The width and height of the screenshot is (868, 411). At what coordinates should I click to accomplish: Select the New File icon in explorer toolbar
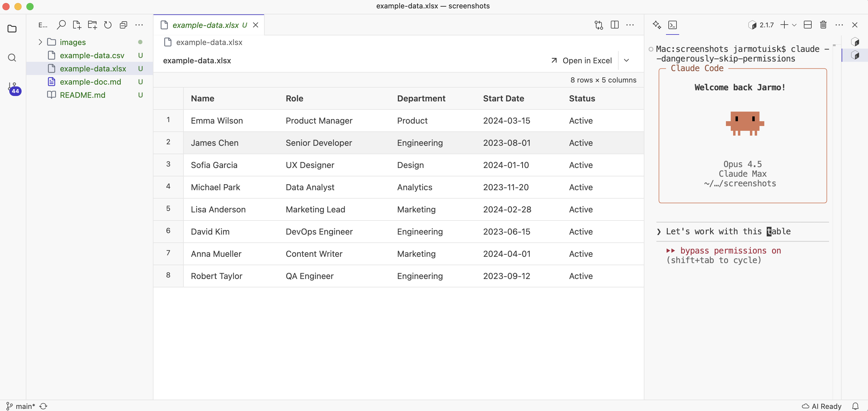[x=77, y=25]
